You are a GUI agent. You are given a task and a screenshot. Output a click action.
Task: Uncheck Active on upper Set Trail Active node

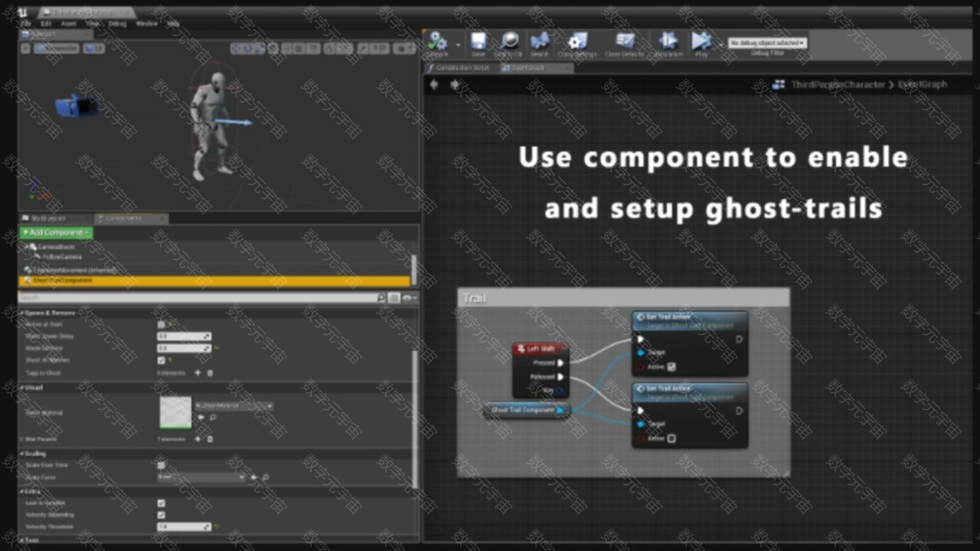[671, 367]
